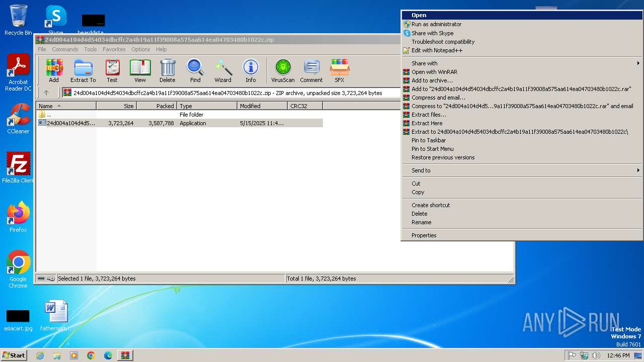Click the Extract To toolbar icon
The height and width of the screenshot is (362, 644).
pos(83,71)
